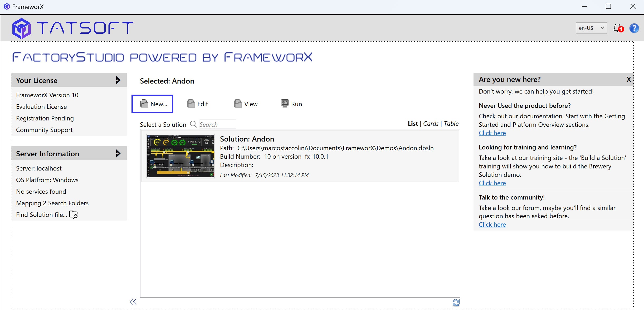644x311 pixels.
Task: Click the solution Search field
Action: tap(217, 124)
